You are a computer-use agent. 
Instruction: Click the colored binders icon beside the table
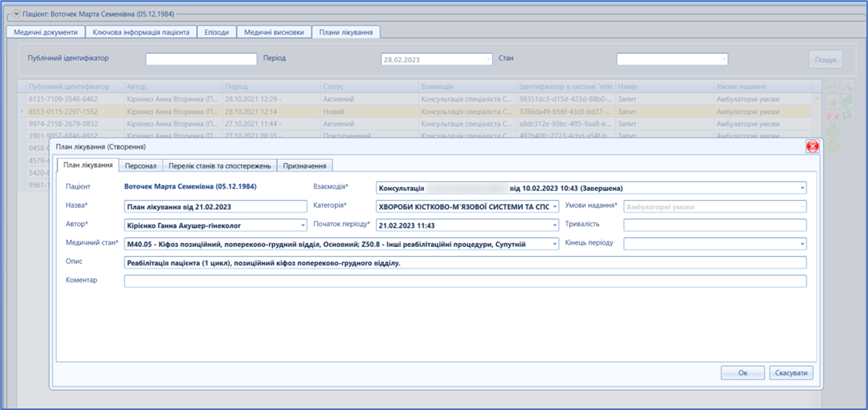(x=832, y=102)
